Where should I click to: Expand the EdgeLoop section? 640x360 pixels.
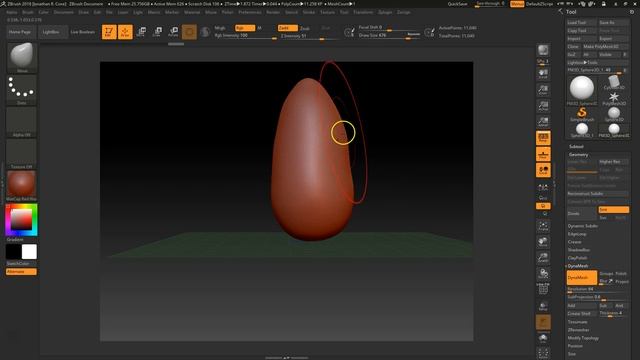tap(577, 234)
